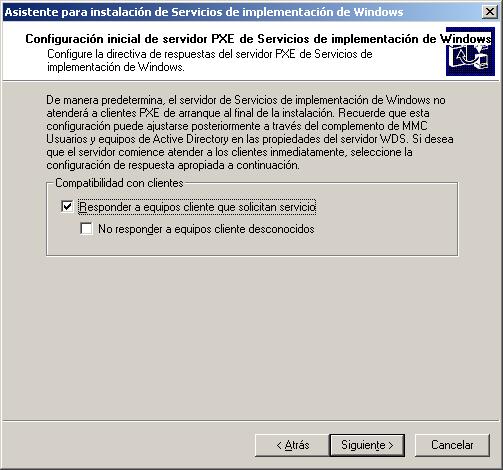Click the word 'MMC' in the description paragraph
The image size is (503, 470).
(x=415, y=126)
